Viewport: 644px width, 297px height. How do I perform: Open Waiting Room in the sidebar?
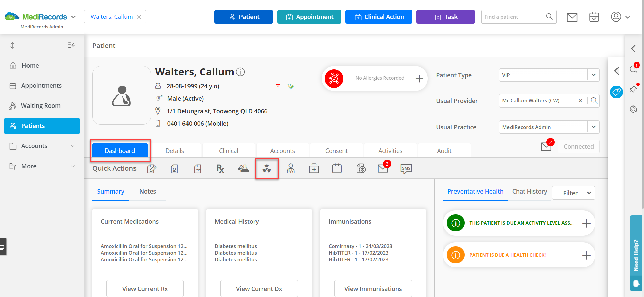tap(42, 106)
